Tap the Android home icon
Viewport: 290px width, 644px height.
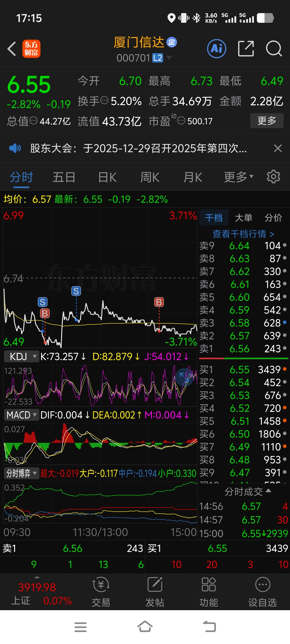pos(145,627)
